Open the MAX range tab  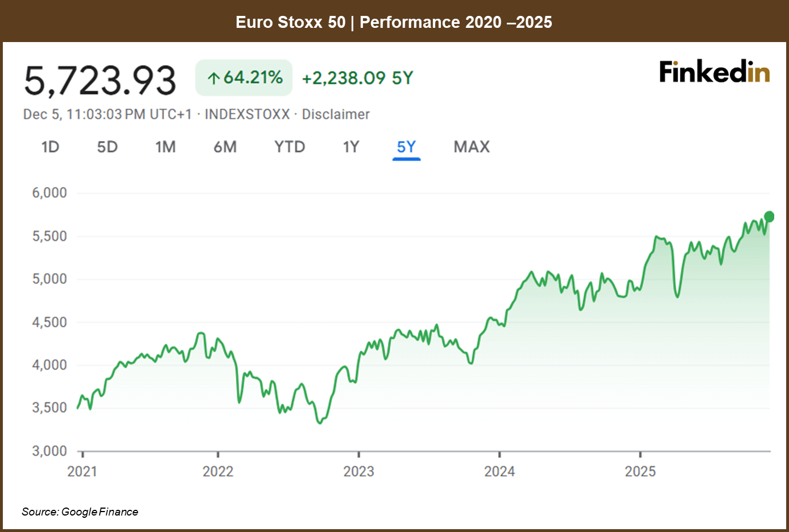pyautogui.click(x=472, y=147)
